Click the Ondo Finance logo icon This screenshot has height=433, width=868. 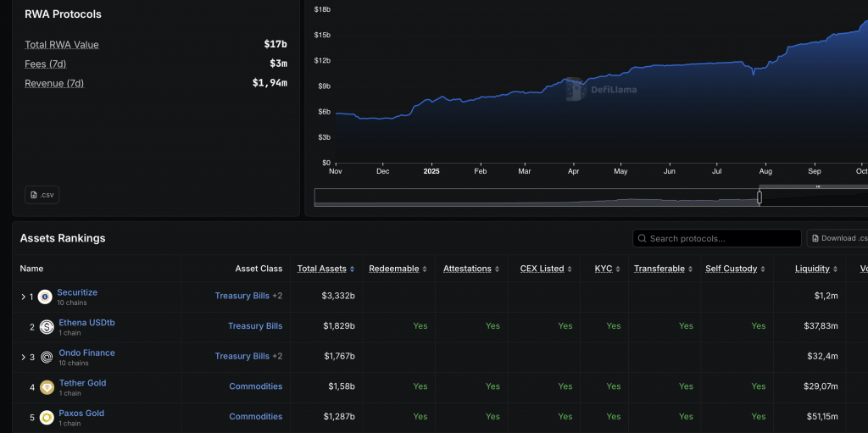point(47,357)
